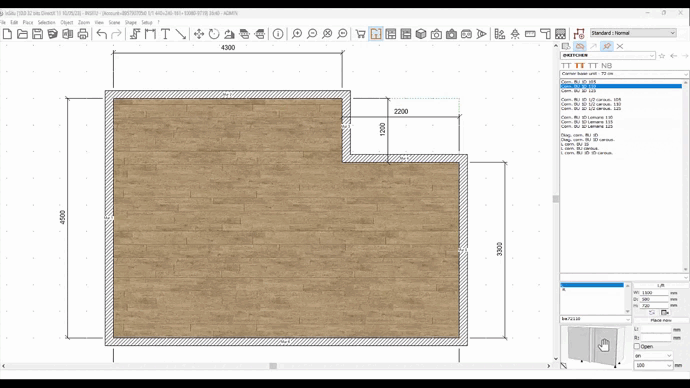Image resolution: width=690 pixels, height=388 pixels.
Task: Open the Place menu
Action: click(28, 22)
